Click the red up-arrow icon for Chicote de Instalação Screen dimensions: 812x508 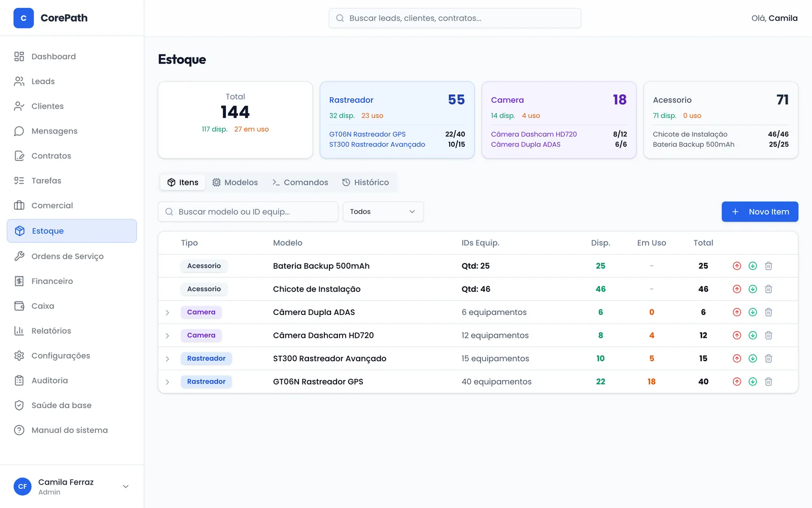coord(737,289)
